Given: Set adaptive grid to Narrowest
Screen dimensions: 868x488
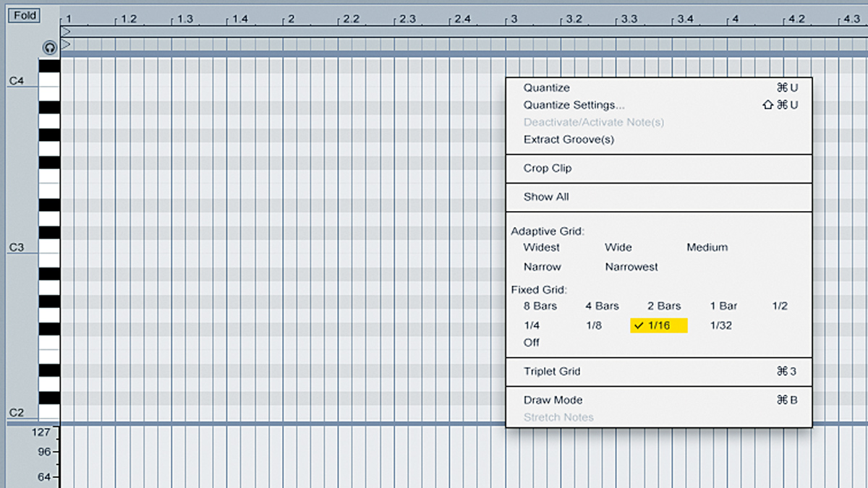Looking at the screenshot, I should pos(631,267).
